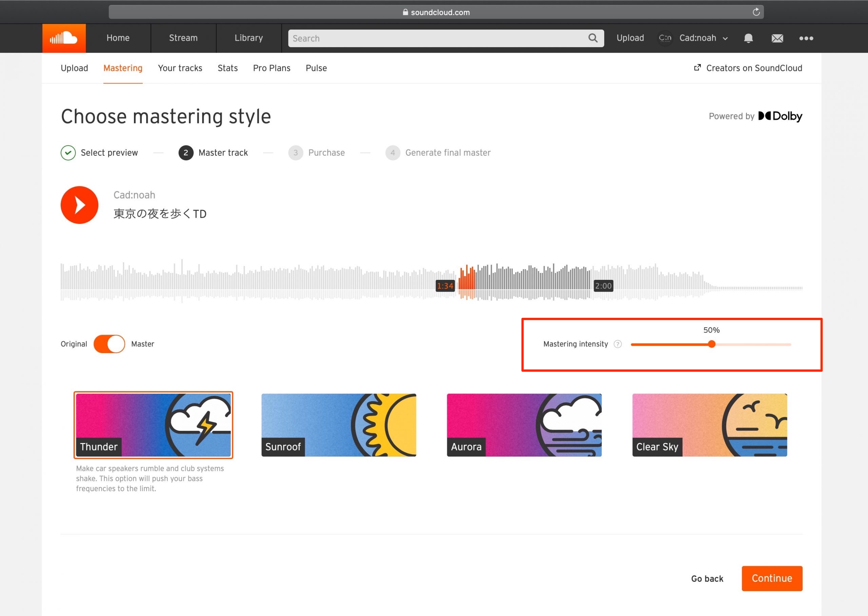Select the Clear Sky mastering style
The width and height of the screenshot is (868, 616).
tap(710, 425)
